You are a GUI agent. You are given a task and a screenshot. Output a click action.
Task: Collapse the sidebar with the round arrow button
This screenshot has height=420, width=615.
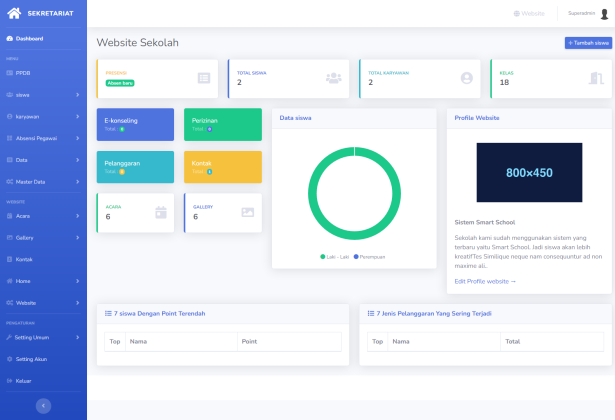click(x=43, y=405)
